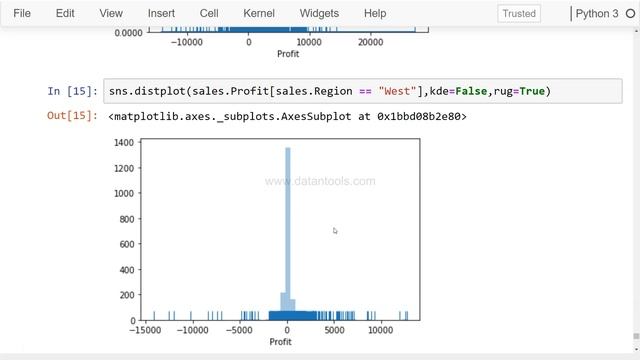Click the Out[15] prompt label
The image size is (640, 360).
(x=72, y=116)
